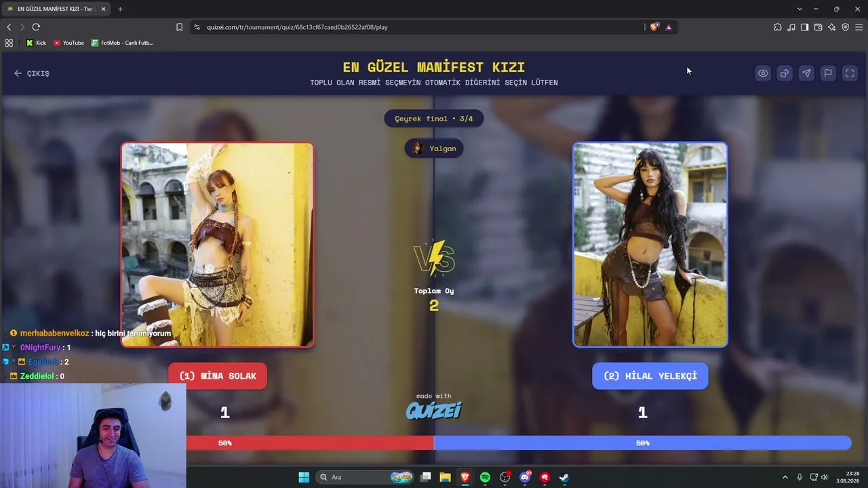Vote for (2) HİLAL YELEKÇİ

tap(650, 376)
